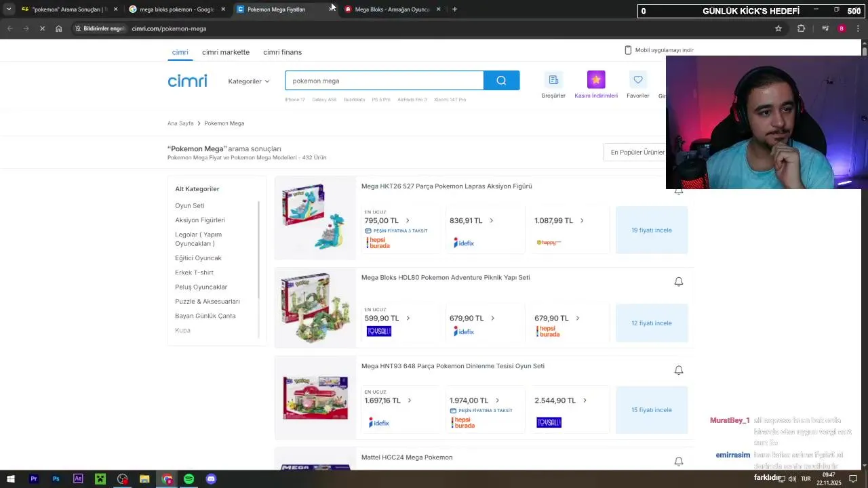Select Peluş Oyuncaklar subcategory
868x488 pixels.
click(x=201, y=287)
